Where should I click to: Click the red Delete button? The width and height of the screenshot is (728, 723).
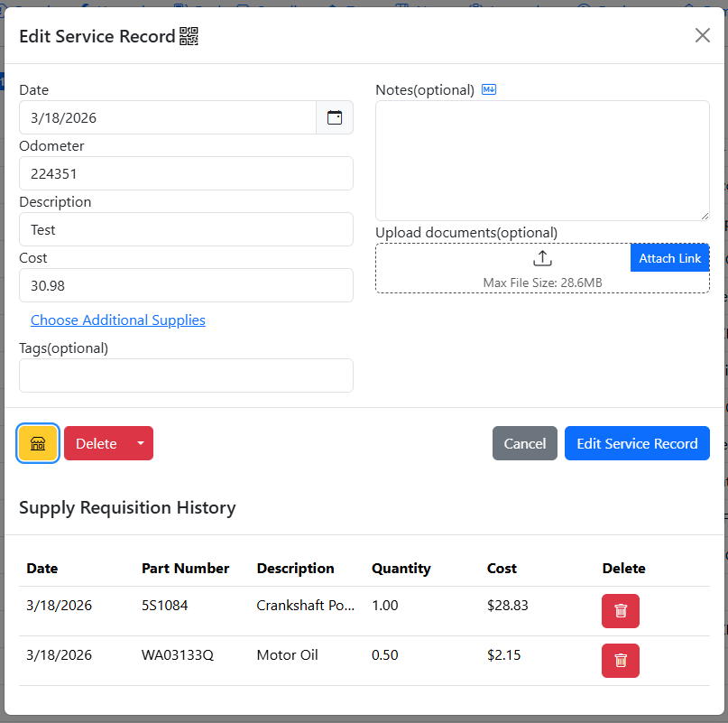tap(96, 443)
